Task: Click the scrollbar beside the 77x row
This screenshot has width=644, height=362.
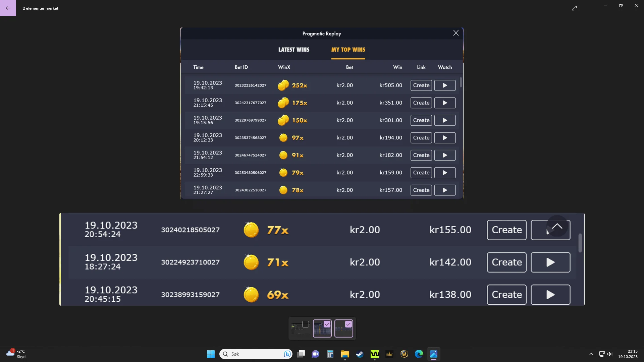Action: point(580,243)
